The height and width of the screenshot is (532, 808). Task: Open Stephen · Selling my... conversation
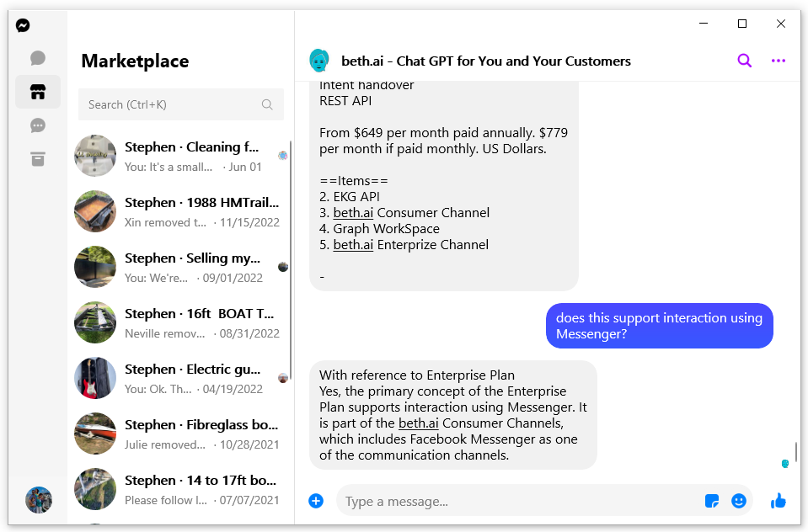pos(179,268)
